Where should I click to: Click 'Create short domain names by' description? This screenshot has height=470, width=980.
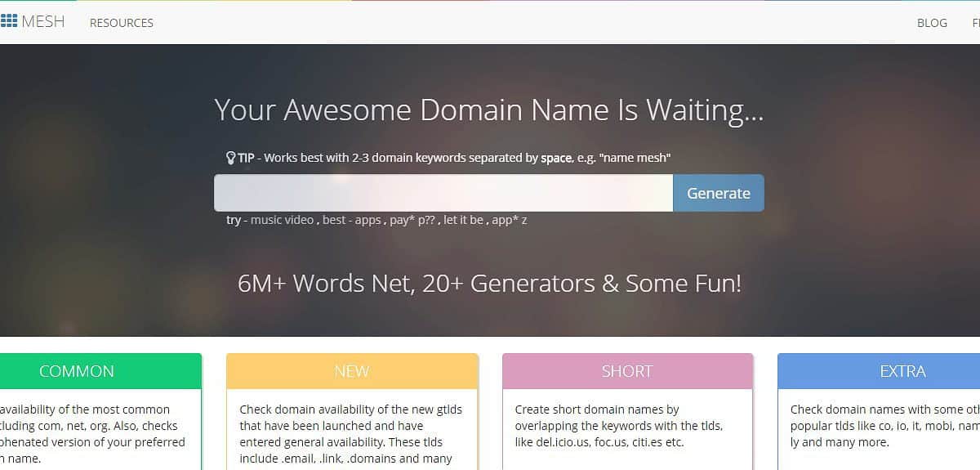coord(597,410)
